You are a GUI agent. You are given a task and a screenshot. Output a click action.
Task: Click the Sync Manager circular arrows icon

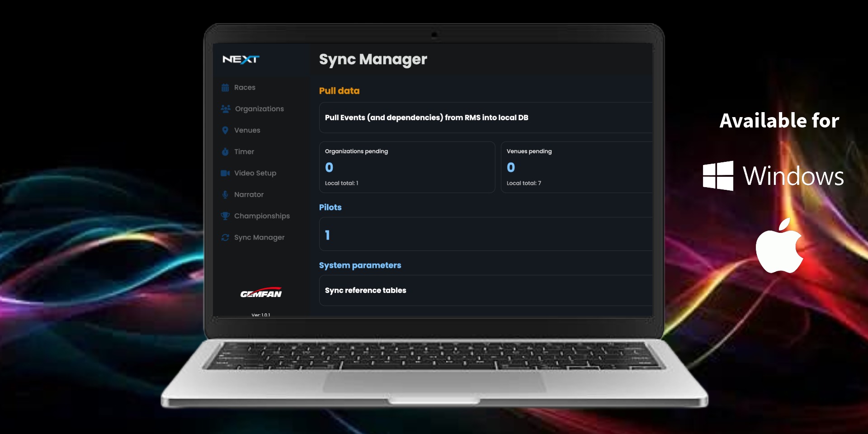(x=226, y=237)
